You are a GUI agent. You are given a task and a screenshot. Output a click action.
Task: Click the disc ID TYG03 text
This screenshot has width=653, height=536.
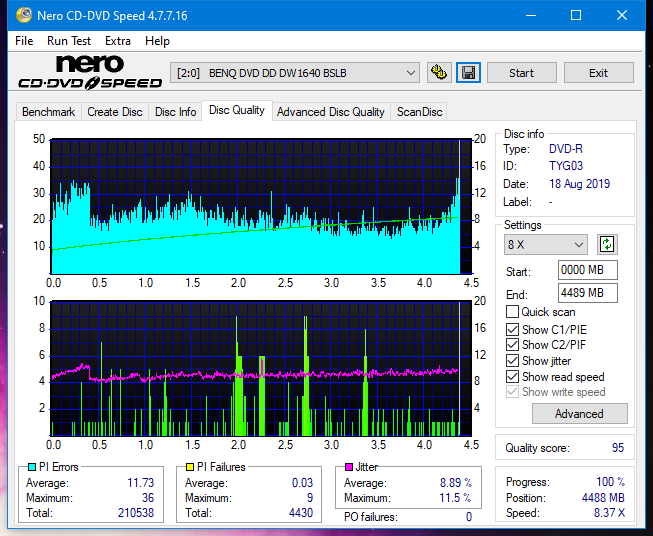(x=566, y=166)
